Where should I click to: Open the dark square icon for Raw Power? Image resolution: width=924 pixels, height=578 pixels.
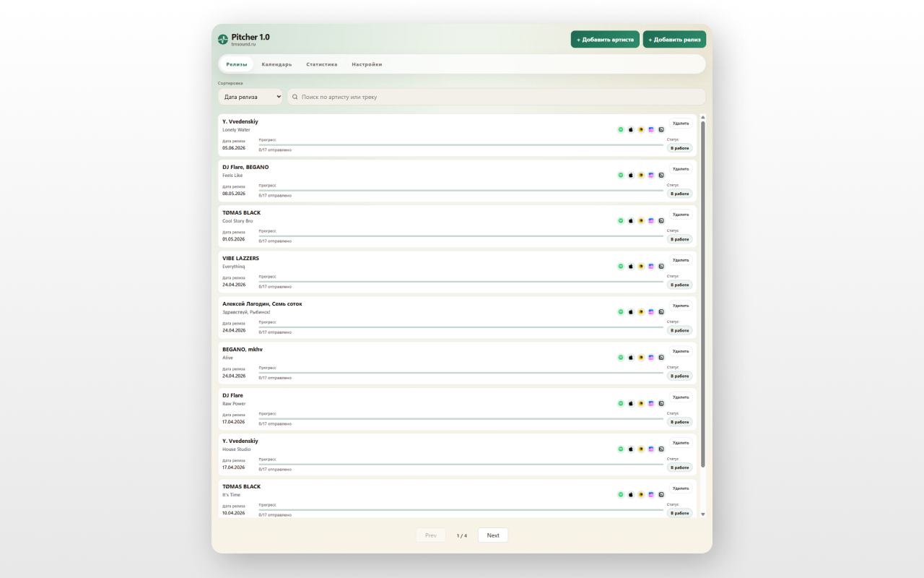[661, 403]
